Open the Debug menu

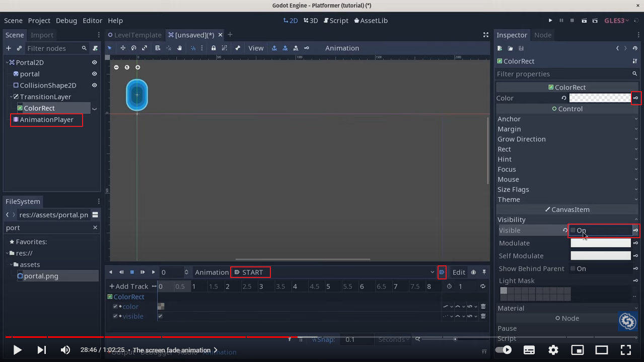[x=66, y=21]
